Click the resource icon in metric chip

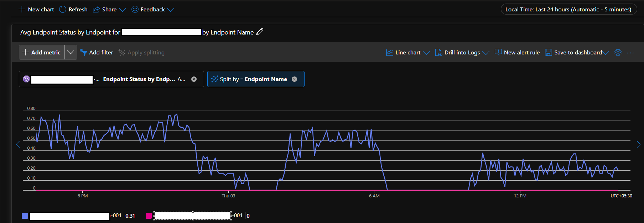pyautogui.click(x=26, y=79)
